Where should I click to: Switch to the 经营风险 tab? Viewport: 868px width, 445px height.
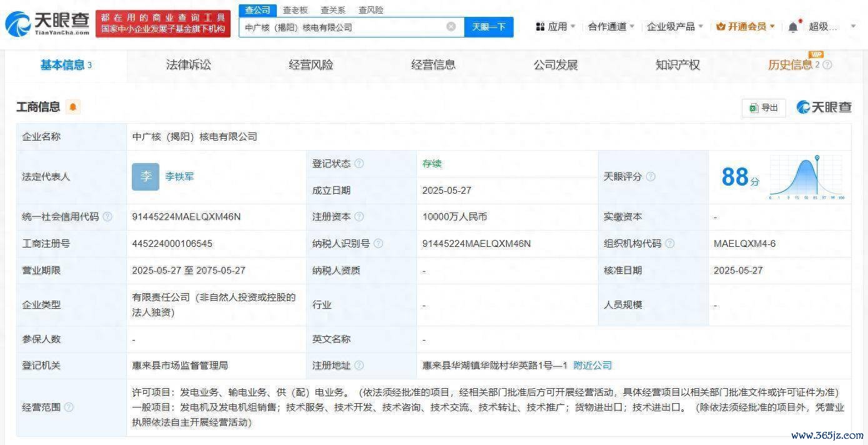311,65
